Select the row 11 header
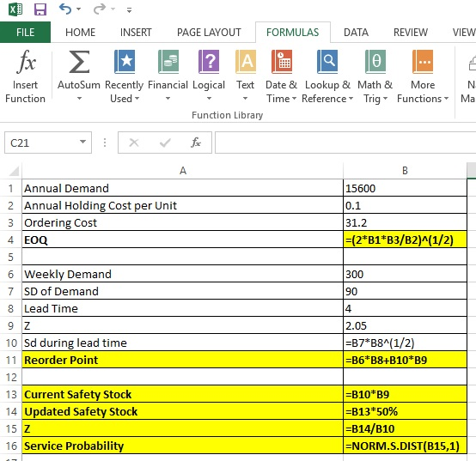This screenshot has height=461, width=476. 11,360
